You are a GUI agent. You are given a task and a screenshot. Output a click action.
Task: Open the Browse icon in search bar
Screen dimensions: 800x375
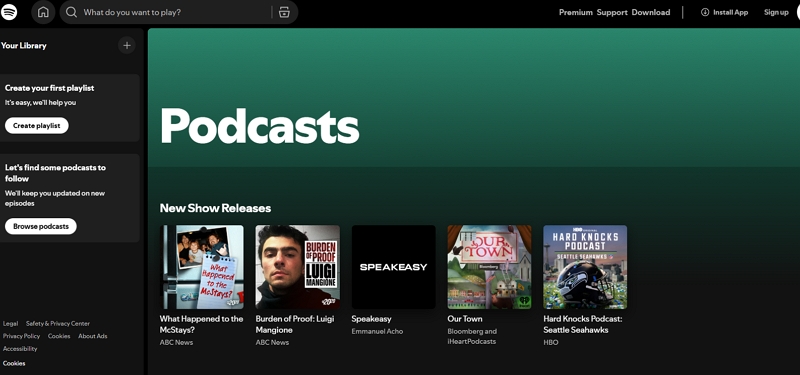coord(284,12)
